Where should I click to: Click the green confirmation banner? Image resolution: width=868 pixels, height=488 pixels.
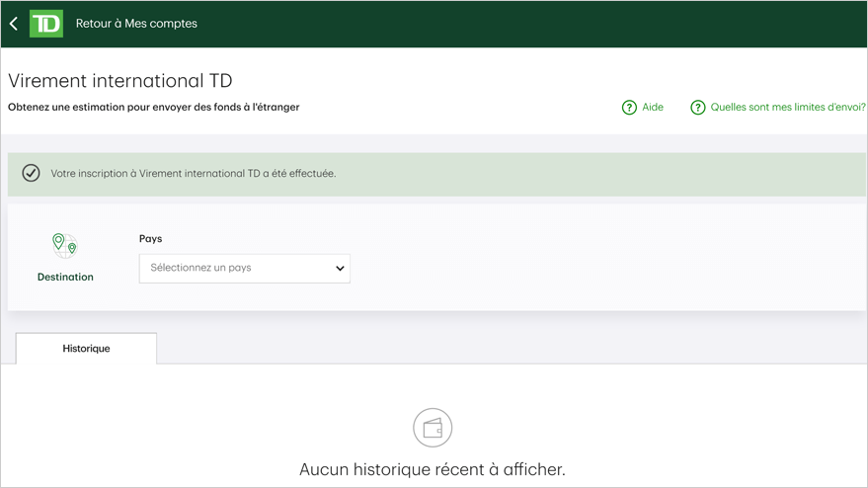(x=436, y=175)
